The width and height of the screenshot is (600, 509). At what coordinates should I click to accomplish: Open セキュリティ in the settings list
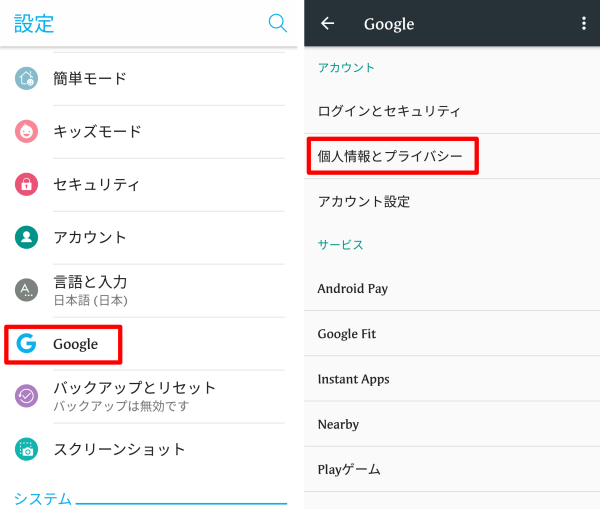tap(149, 184)
